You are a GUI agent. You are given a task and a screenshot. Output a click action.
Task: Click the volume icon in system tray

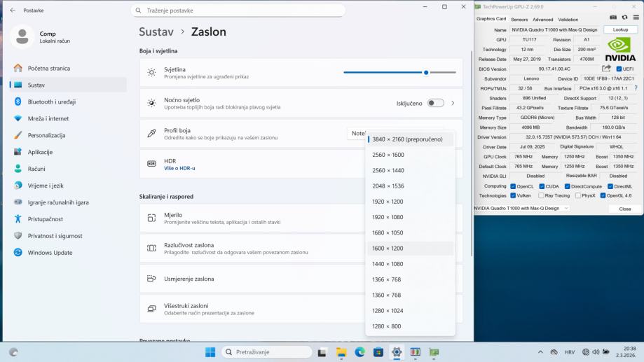tap(596, 352)
